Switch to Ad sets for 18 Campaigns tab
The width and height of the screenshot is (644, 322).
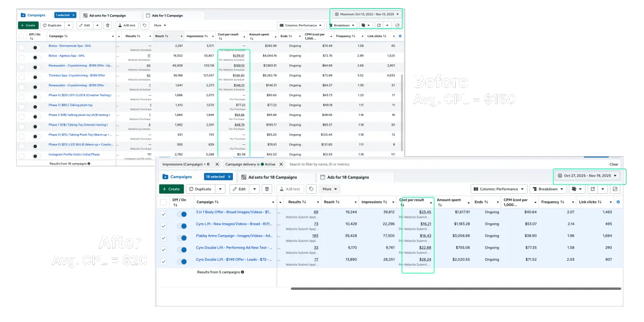269,177
